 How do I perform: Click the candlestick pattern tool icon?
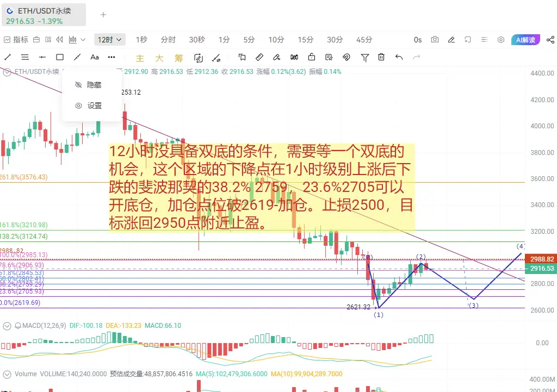(x=294, y=57)
